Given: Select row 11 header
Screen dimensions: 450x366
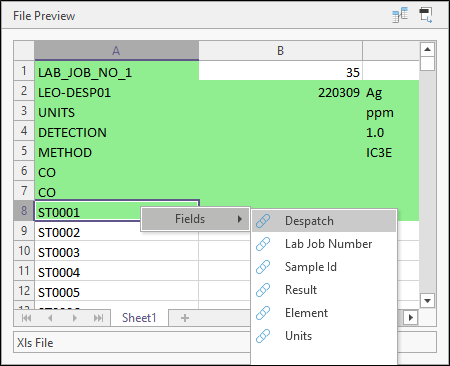Looking at the screenshot, I should click(24, 271).
